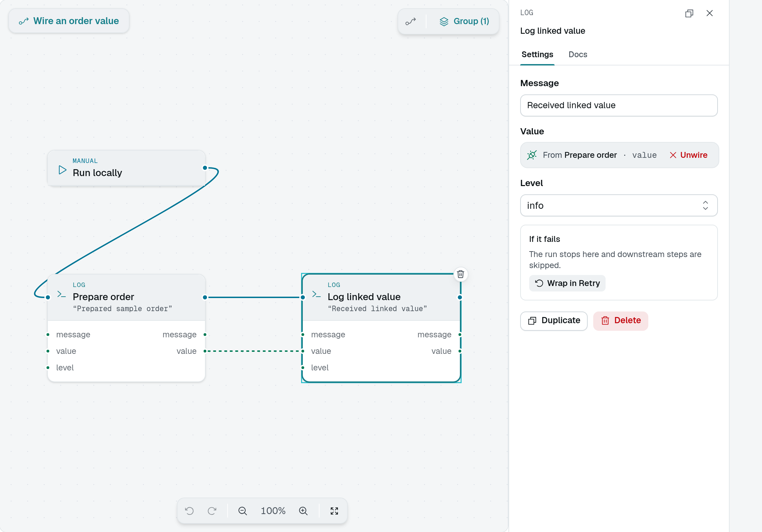Zoom out the canvas
This screenshot has height=532, width=762.
pyautogui.click(x=243, y=511)
